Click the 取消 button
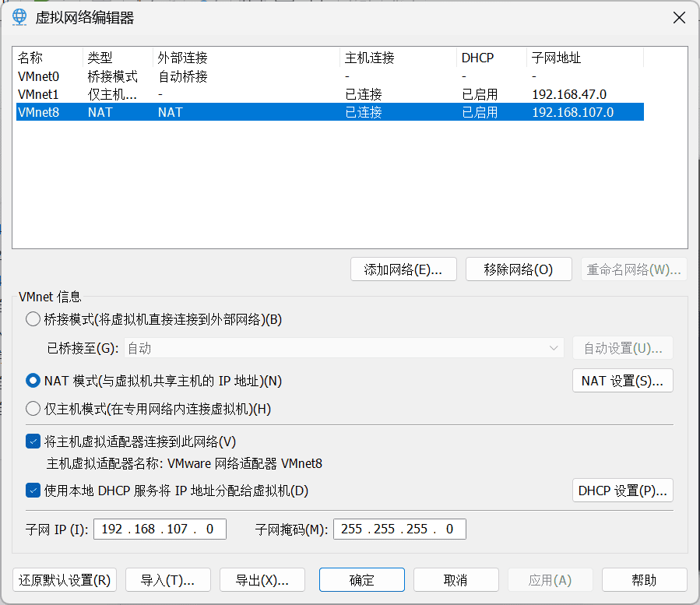The height and width of the screenshot is (605, 700). tap(456, 580)
